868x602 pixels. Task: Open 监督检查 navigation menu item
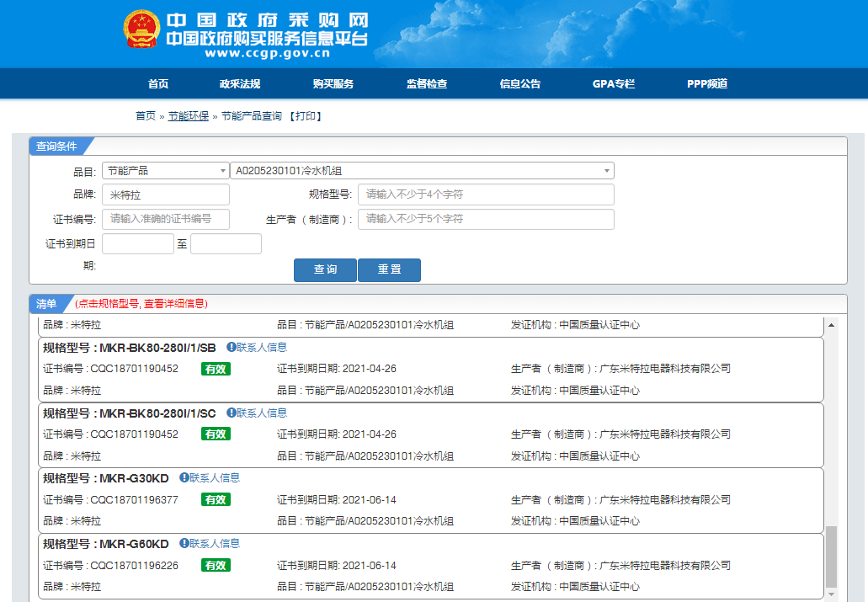click(x=427, y=83)
